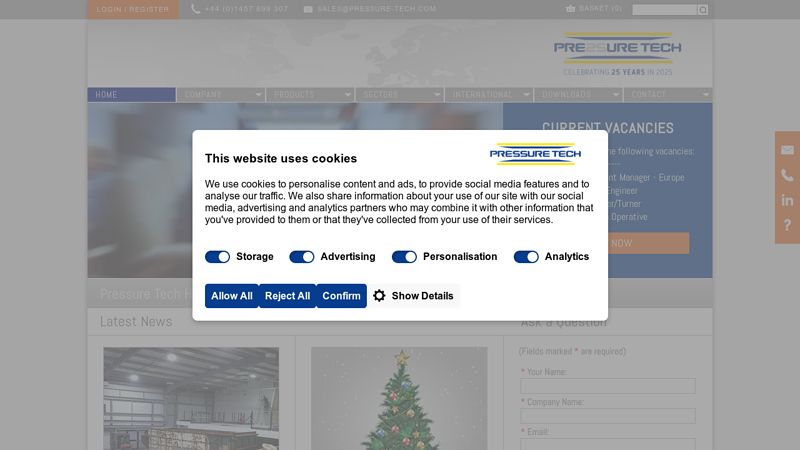Click the phone icon in side panel

point(787,175)
